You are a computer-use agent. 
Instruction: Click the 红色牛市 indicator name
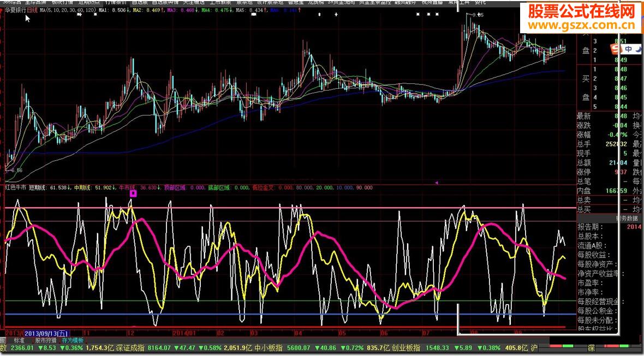click(x=15, y=187)
